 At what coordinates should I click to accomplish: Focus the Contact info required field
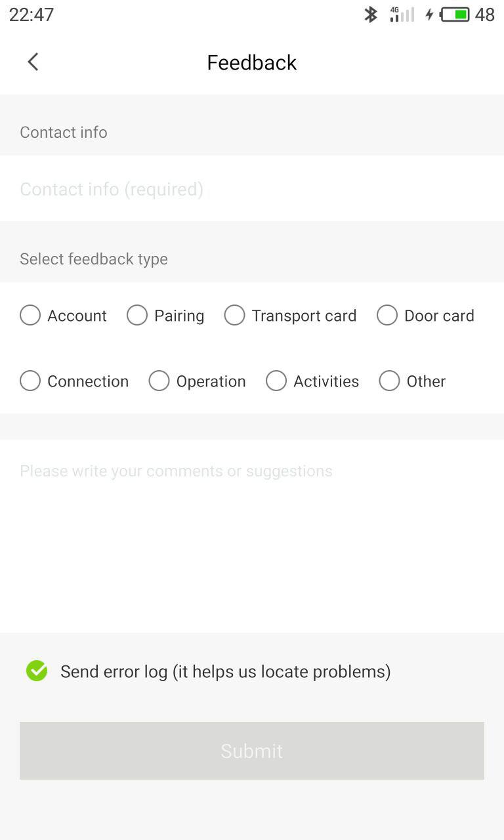252,189
